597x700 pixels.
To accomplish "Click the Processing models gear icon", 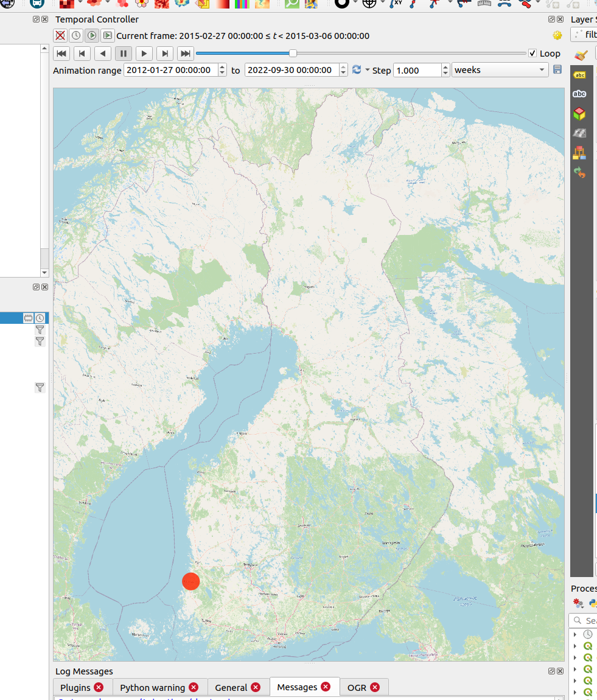I will tap(578, 603).
